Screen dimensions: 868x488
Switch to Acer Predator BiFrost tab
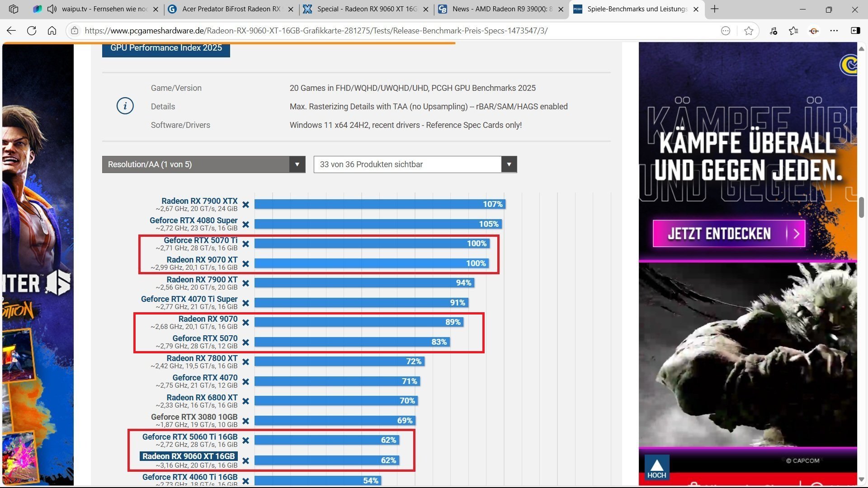(231, 9)
